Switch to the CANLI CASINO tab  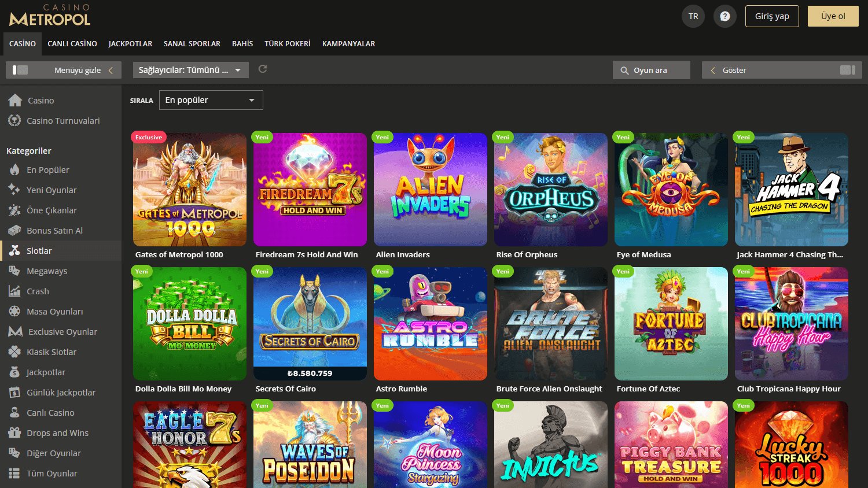point(72,43)
